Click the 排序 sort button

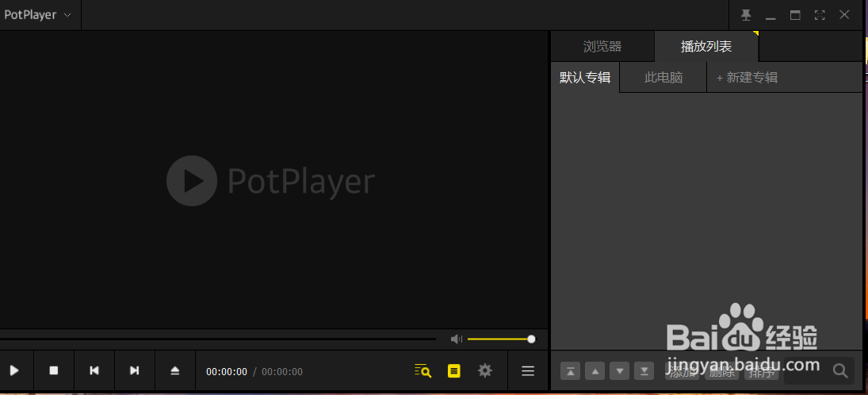pos(763,372)
